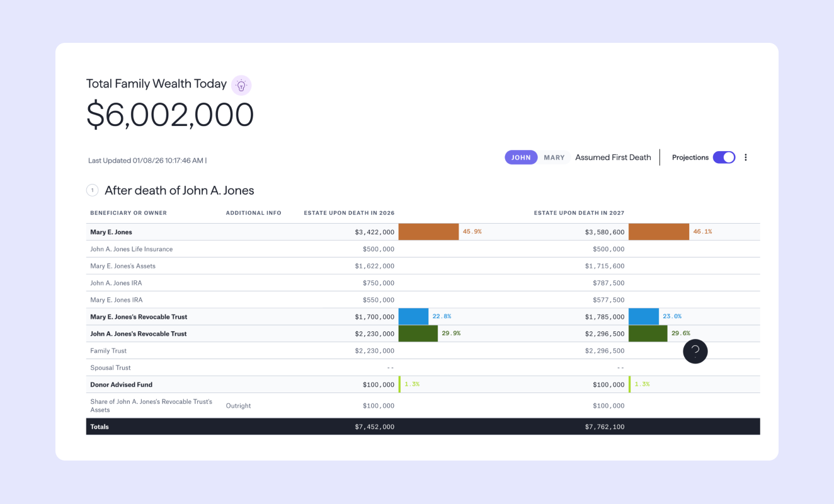
Task: Click the green 29.9% bar
Action: pyautogui.click(x=418, y=333)
